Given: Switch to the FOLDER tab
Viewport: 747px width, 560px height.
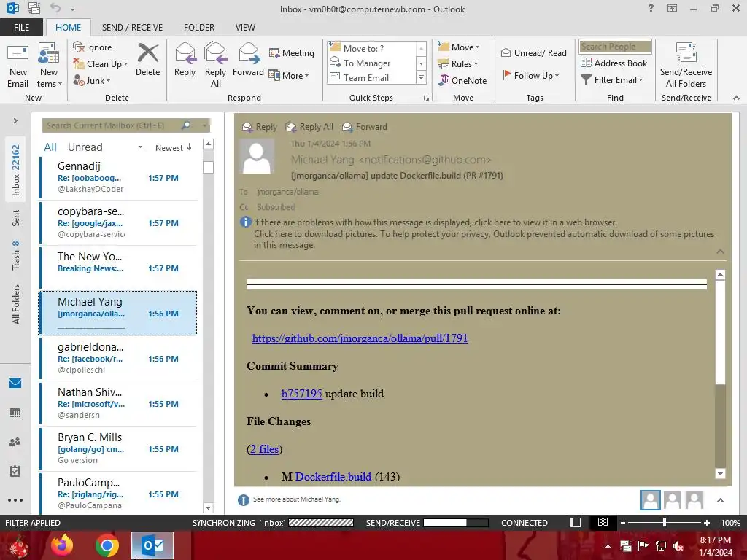Looking at the screenshot, I should click(x=199, y=27).
